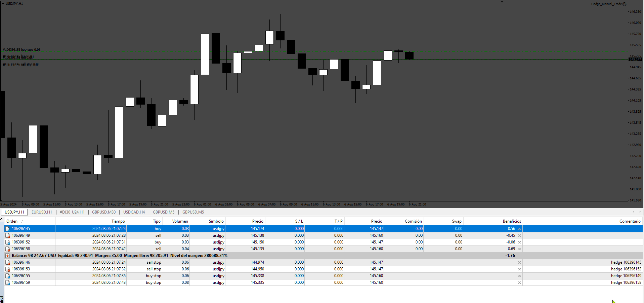Open the #DJ30_U24,H1 chart tab
This screenshot has width=644, height=303.
(x=72, y=212)
